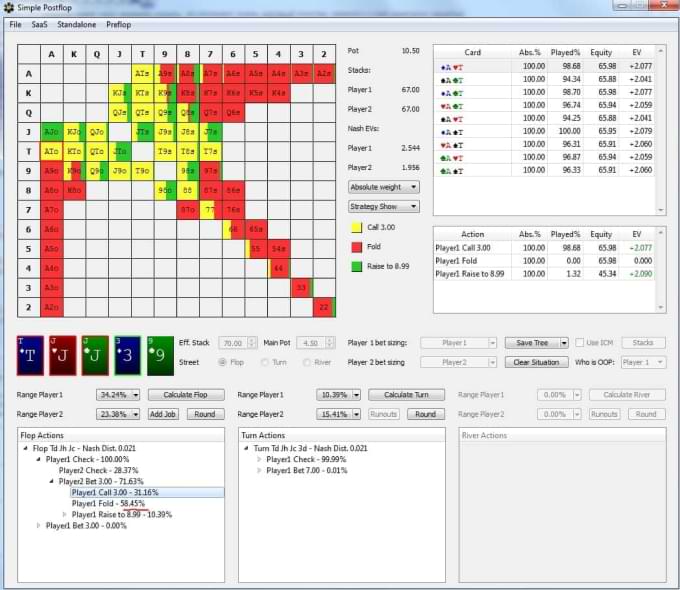This screenshot has height=590, width=680.
Task: Click the 3 card on the board
Action: click(127, 355)
